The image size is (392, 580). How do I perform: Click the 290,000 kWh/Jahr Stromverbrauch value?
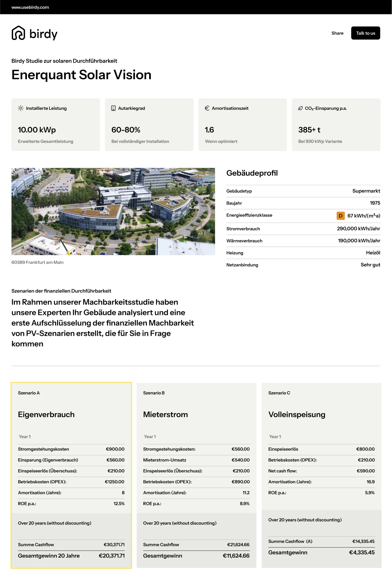(359, 228)
